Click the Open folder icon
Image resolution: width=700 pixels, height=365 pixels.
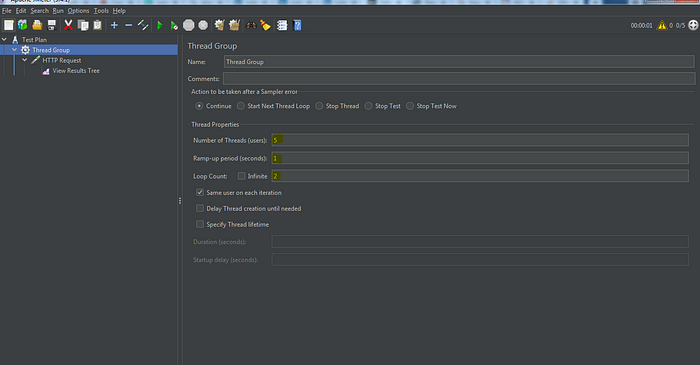point(37,25)
